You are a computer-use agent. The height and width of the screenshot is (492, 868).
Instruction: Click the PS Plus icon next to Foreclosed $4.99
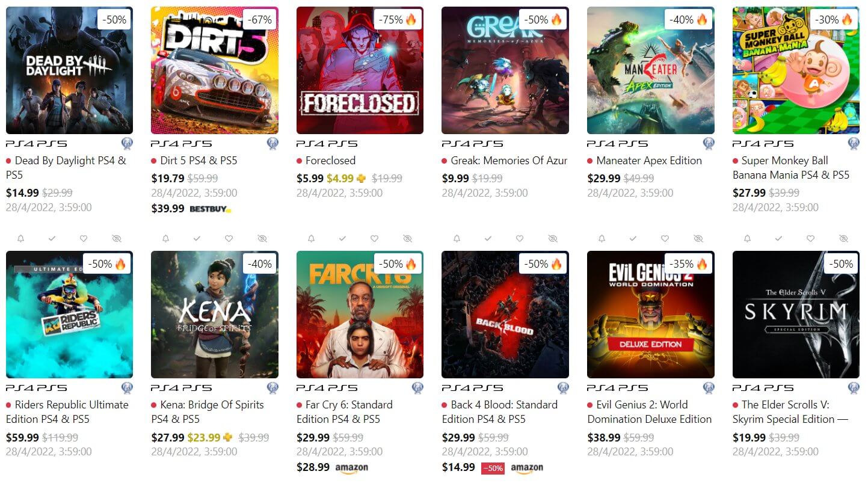361,179
